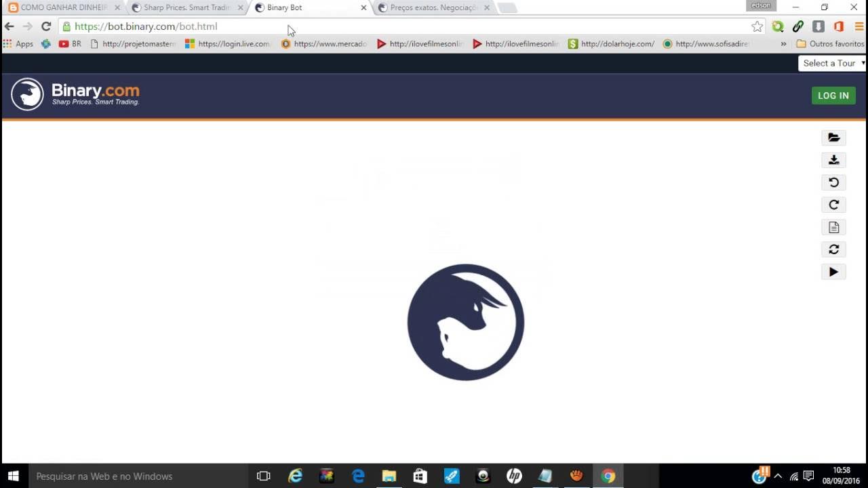Screen dimensions: 868x488
Task: Switch to the Preços exatos tab
Action: pyautogui.click(x=433, y=7)
